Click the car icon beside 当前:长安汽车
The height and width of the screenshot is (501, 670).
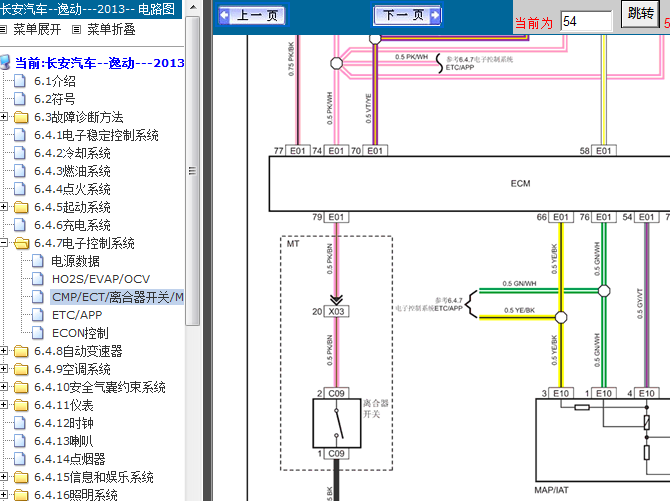[x=5, y=62]
